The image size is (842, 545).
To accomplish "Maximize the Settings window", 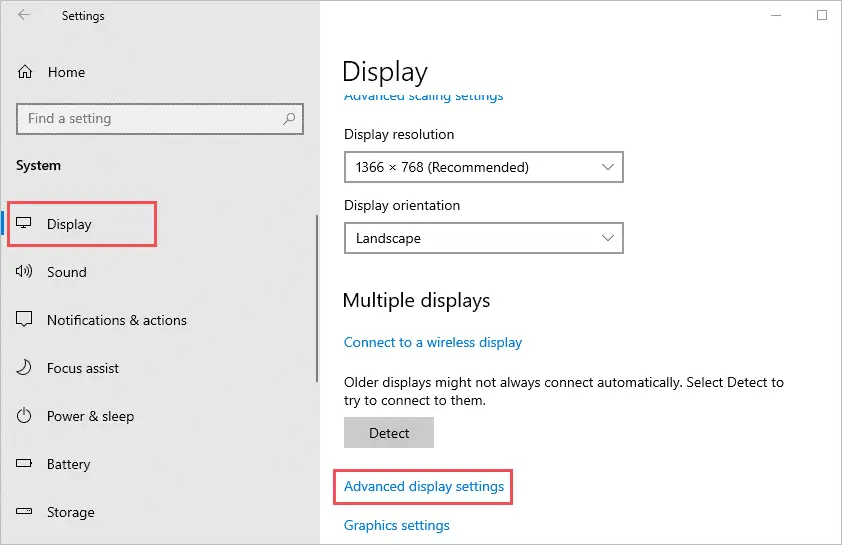I will [x=822, y=15].
